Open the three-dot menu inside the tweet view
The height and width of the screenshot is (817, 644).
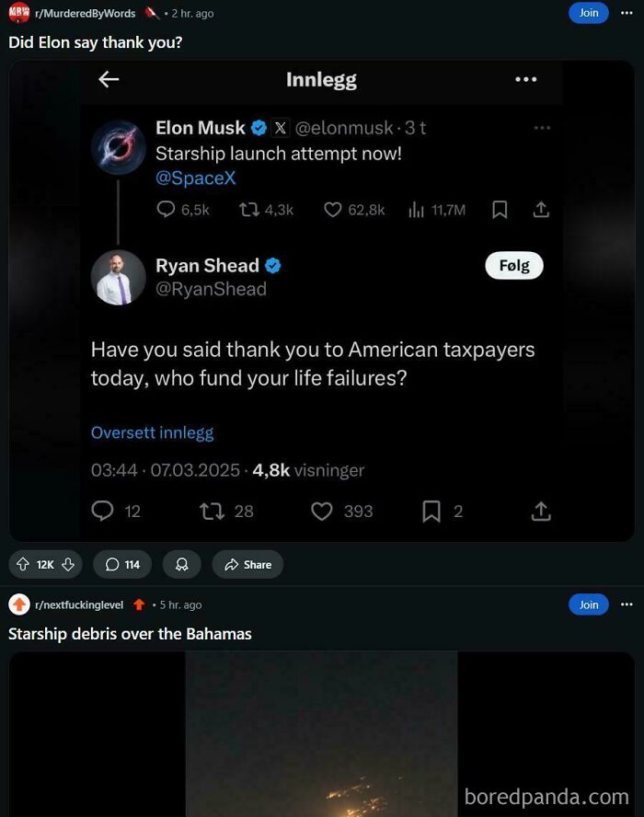(525, 79)
